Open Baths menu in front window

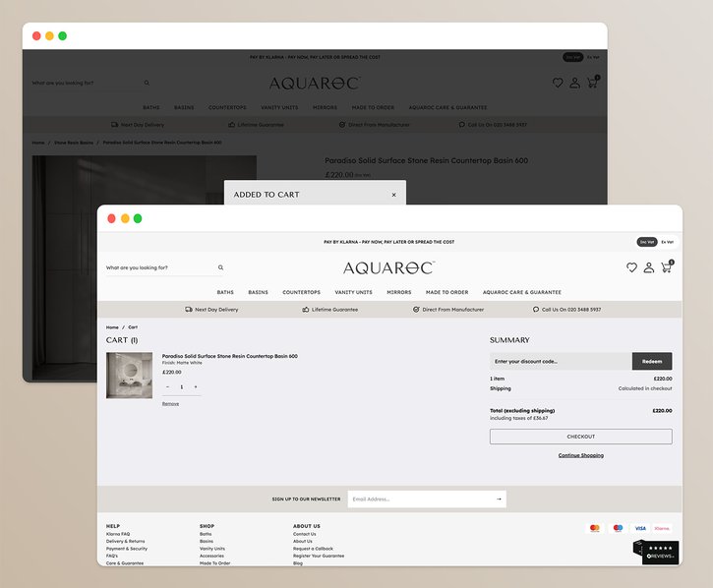[225, 292]
